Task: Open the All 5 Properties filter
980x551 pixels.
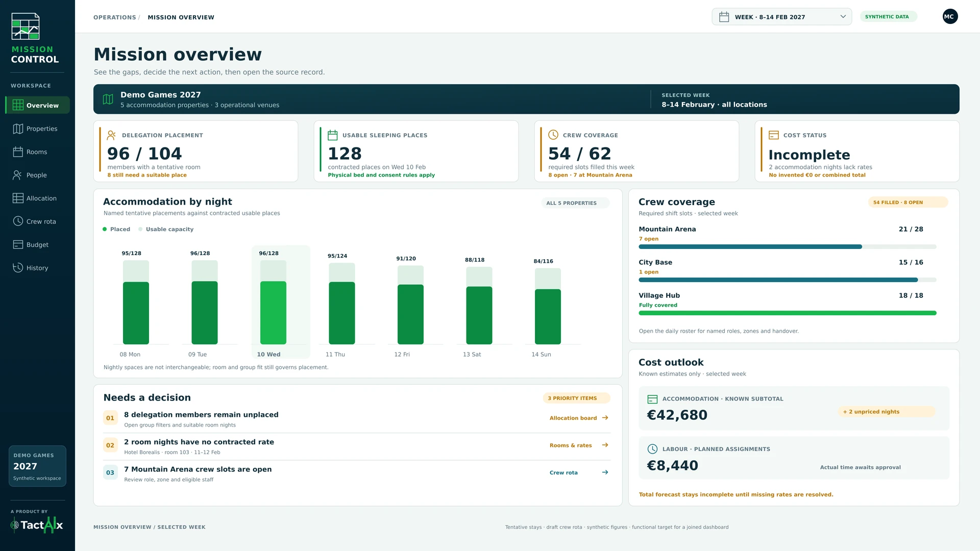Action: 575,203
